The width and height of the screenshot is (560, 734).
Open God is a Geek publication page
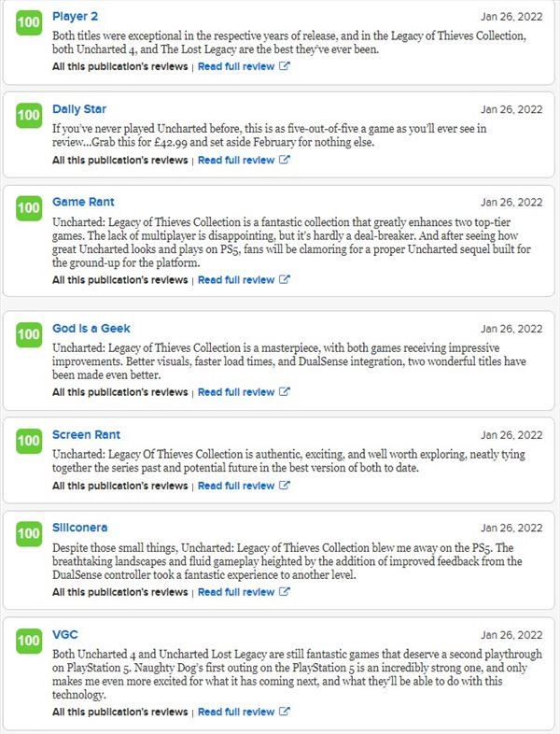91,328
